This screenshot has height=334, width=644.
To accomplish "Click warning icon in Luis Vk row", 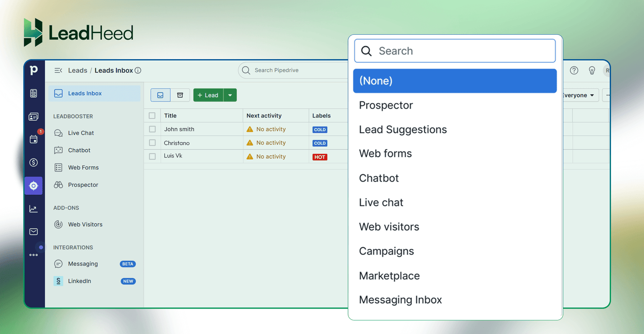I will pyautogui.click(x=250, y=157).
